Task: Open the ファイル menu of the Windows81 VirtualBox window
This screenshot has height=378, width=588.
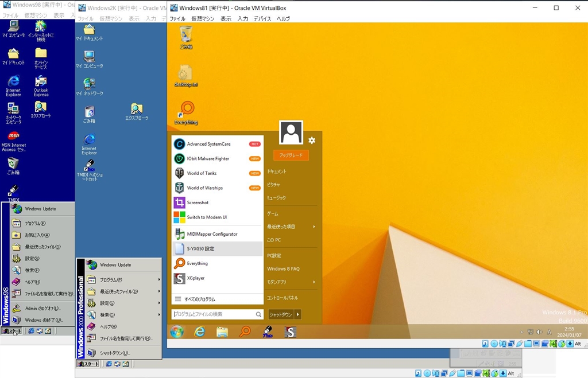Action: [177, 18]
